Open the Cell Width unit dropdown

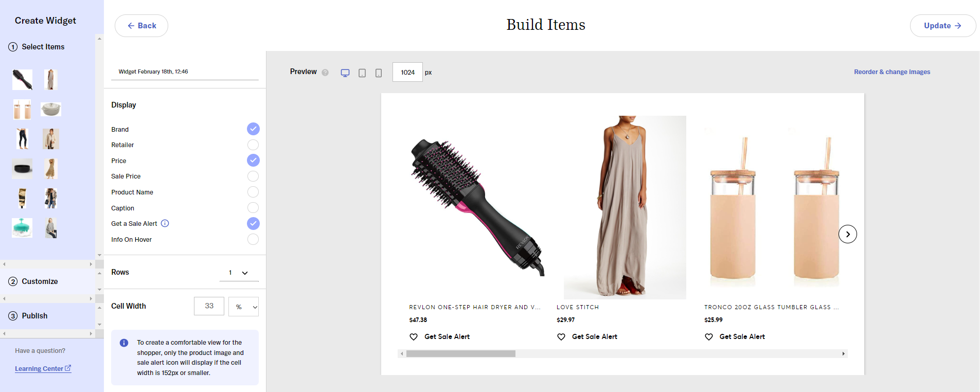(x=244, y=307)
